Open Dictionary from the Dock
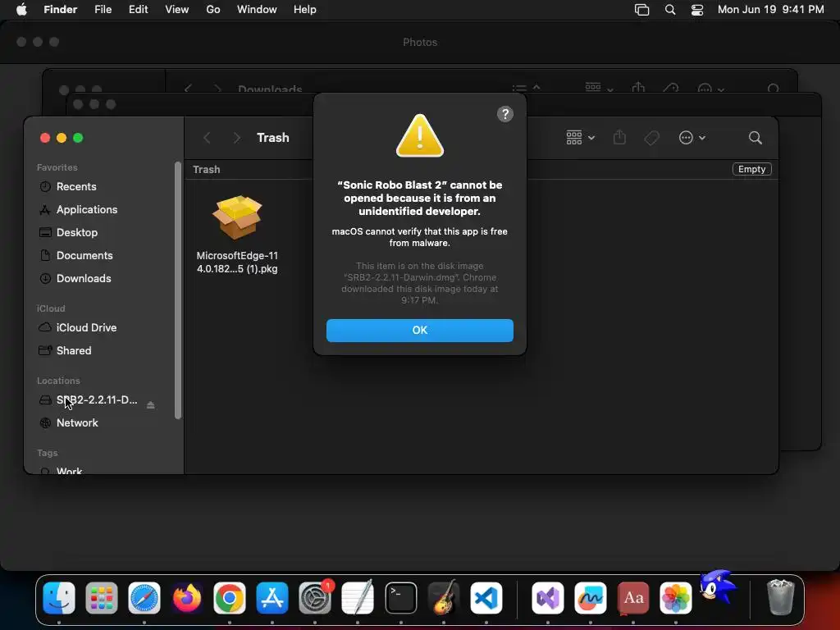This screenshot has height=630, width=840. point(633,598)
